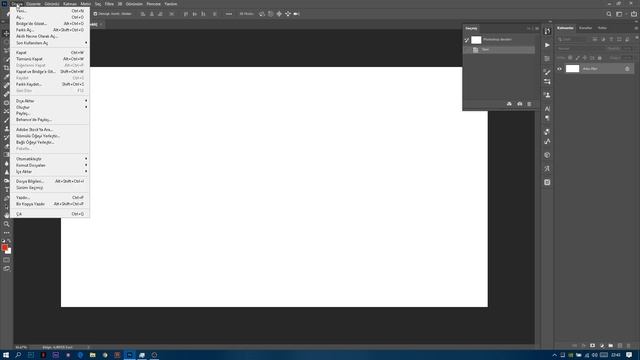Choose Tümünü Kapat menu entry

(51, 59)
